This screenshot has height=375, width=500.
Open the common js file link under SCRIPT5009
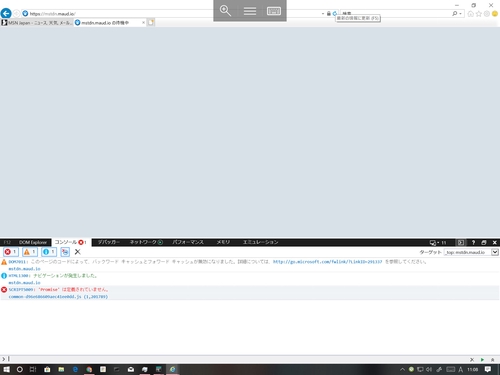point(58,297)
